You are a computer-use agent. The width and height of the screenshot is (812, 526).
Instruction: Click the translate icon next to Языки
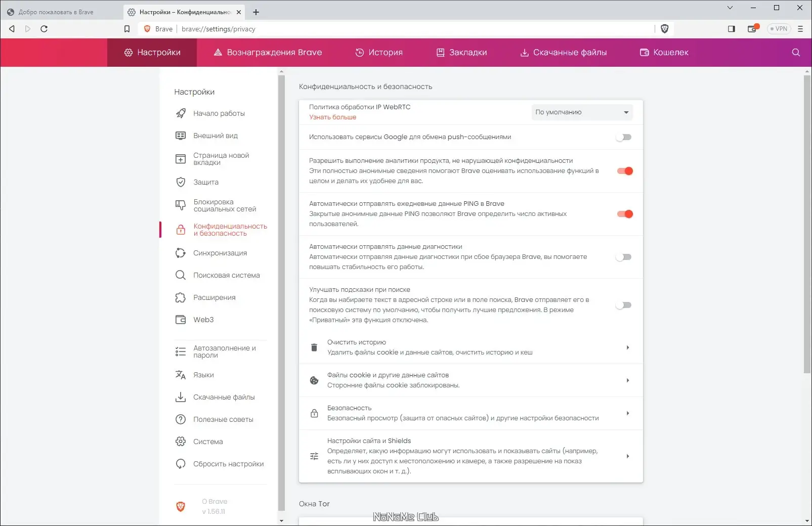[181, 375]
